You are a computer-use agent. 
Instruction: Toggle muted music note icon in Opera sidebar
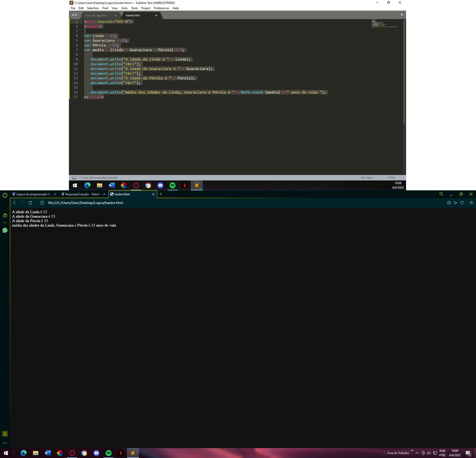pos(5,434)
